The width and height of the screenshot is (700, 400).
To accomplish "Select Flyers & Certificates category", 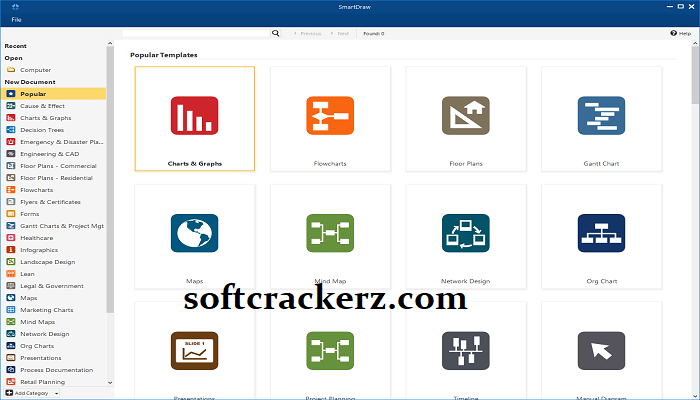I will coord(54,202).
